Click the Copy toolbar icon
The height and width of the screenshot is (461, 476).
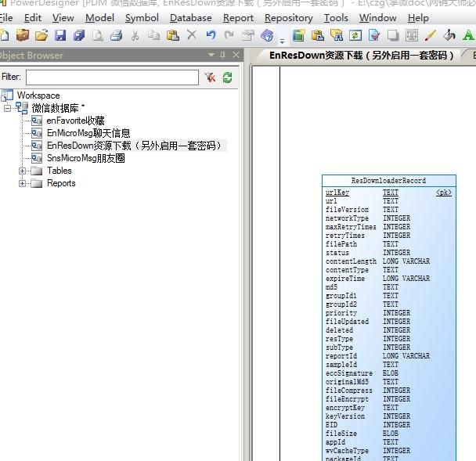[154, 35]
